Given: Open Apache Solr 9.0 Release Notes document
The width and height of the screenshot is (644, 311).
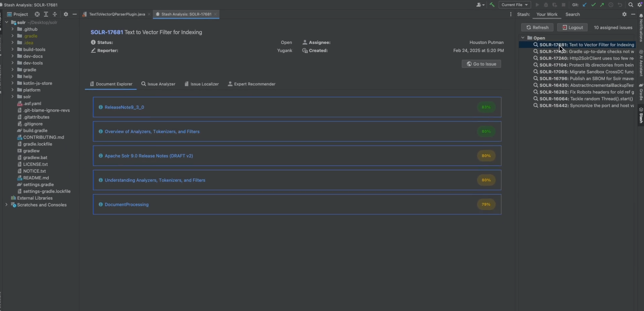Looking at the screenshot, I should click(149, 156).
